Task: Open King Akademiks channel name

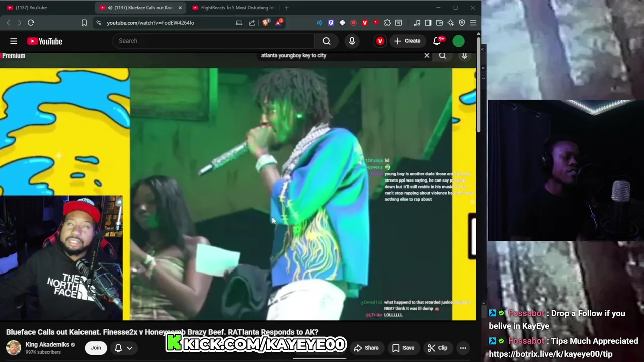Action: click(47, 345)
